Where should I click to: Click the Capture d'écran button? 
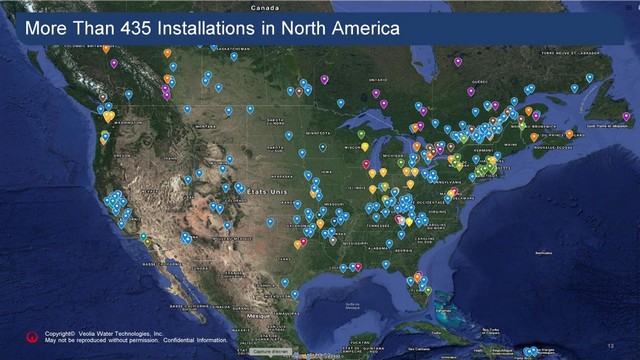pyautogui.click(x=270, y=351)
